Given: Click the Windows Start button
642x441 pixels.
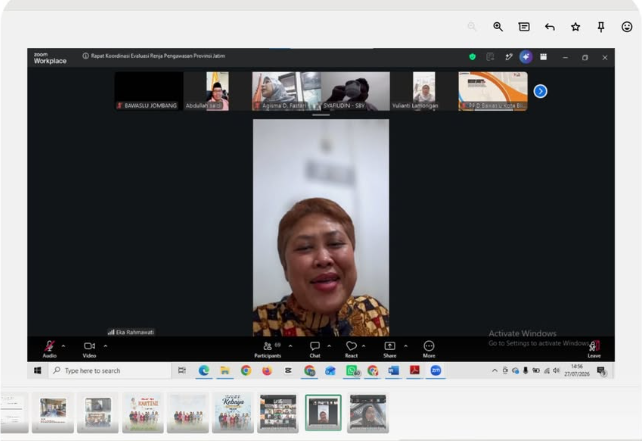Looking at the screenshot, I should click(x=38, y=371).
